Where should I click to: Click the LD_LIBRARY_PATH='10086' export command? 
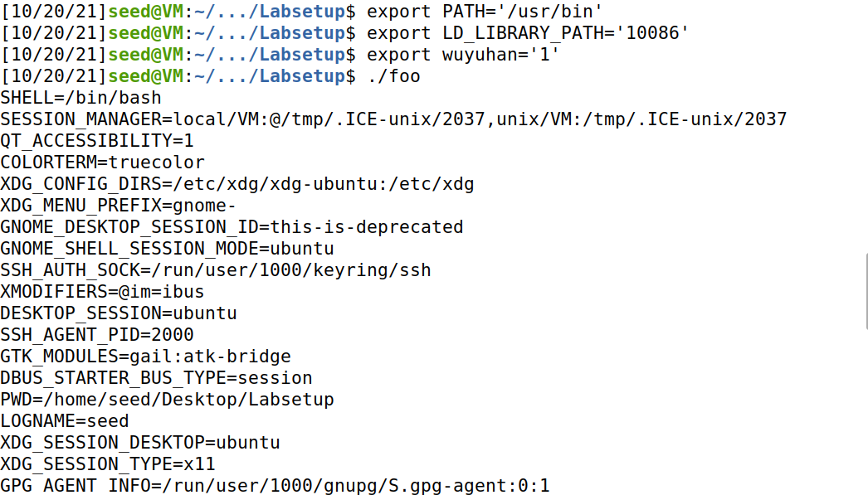tap(528, 33)
